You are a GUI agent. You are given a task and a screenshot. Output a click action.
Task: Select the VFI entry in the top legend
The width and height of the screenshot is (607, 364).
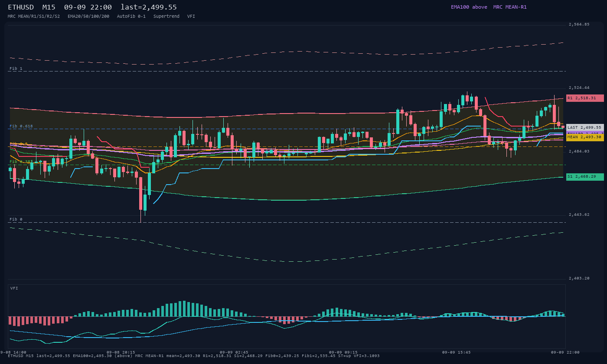pyautogui.click(x=191, y=16)
